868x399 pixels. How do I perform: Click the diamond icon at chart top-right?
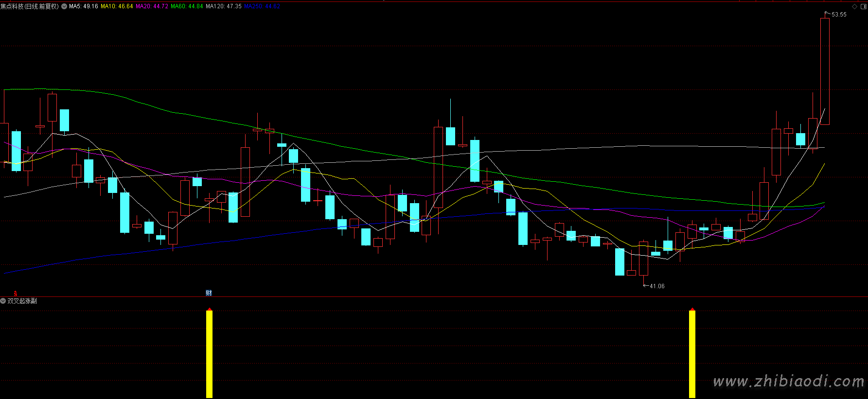click(855, 6)
